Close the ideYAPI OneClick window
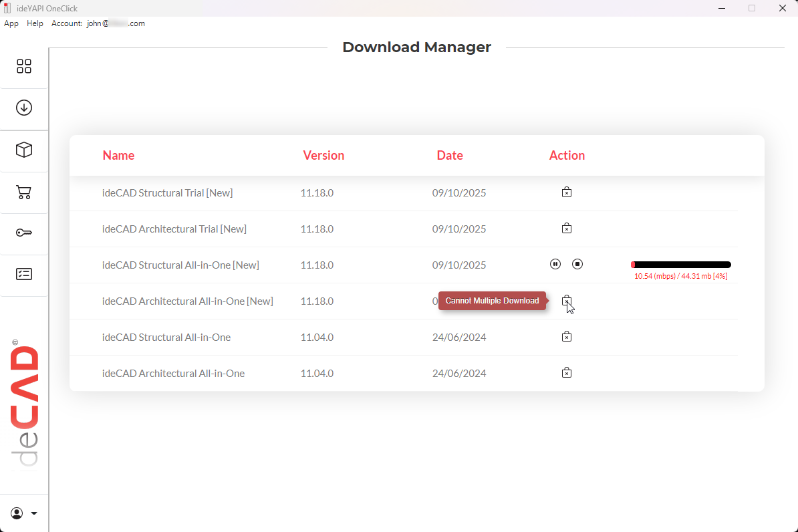 pyautogui.click(x=782, y=8)
